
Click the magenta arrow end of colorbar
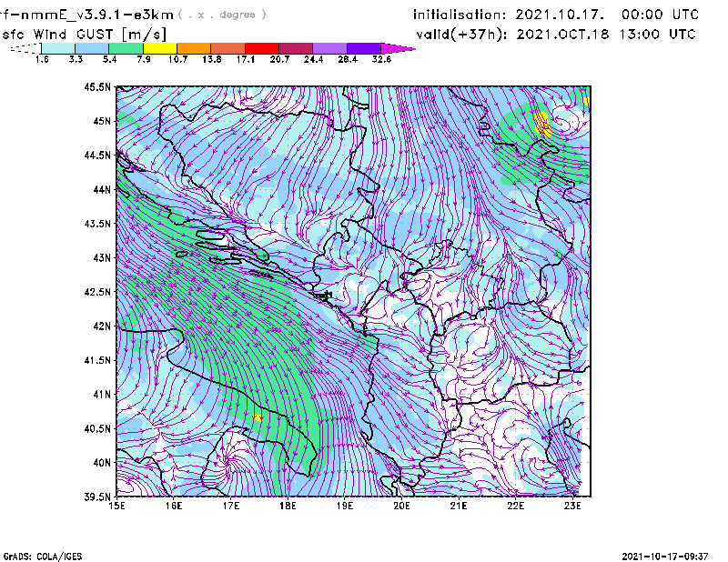coord(398,48)
